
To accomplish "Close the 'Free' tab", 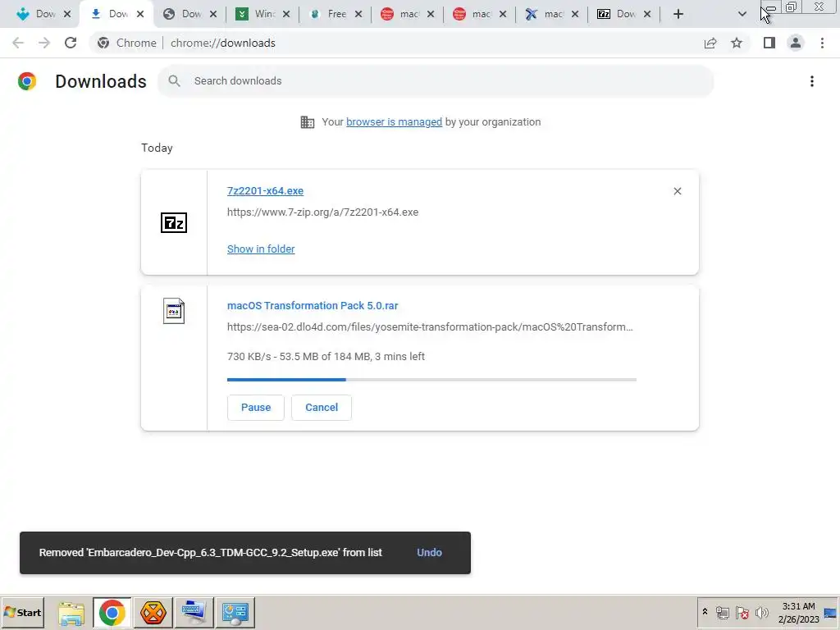I will 358,14.
